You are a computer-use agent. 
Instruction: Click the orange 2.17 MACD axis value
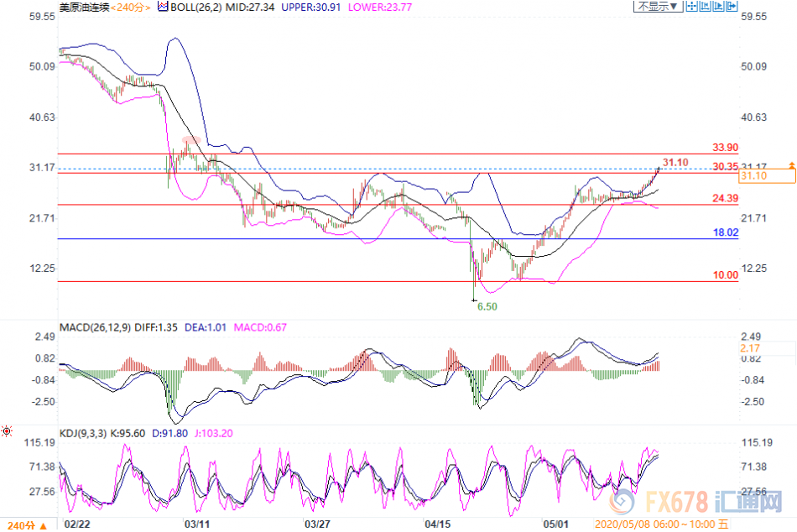tap(750, 348)
